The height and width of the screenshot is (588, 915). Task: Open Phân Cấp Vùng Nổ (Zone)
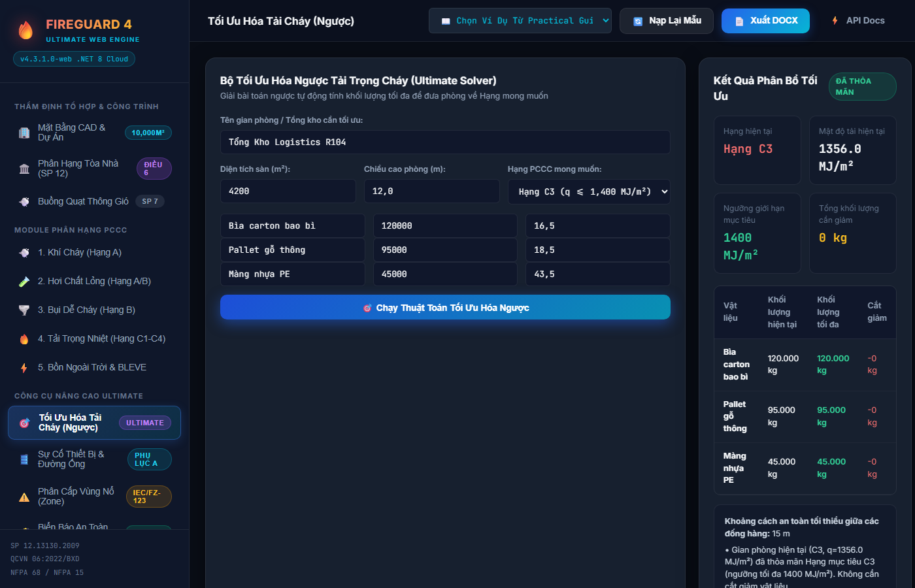tap(94, 497)
